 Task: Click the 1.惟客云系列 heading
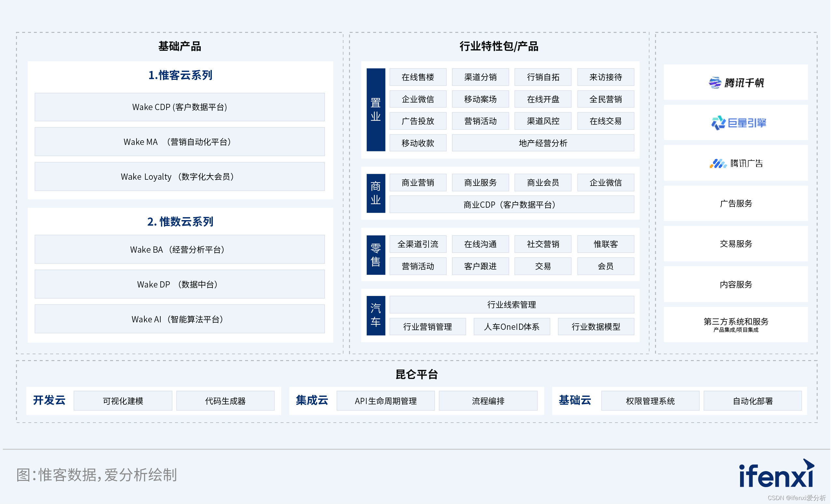click(181, 75)
